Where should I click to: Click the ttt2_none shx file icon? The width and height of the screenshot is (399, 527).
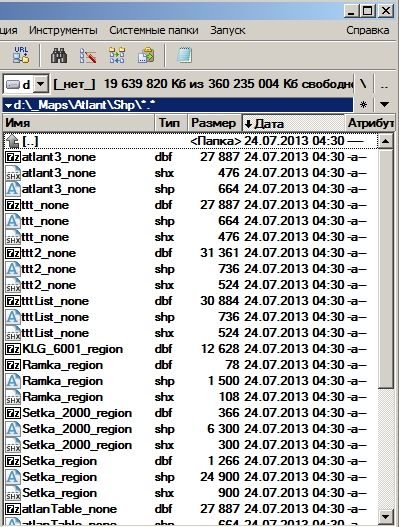click(x=13, y=285)
